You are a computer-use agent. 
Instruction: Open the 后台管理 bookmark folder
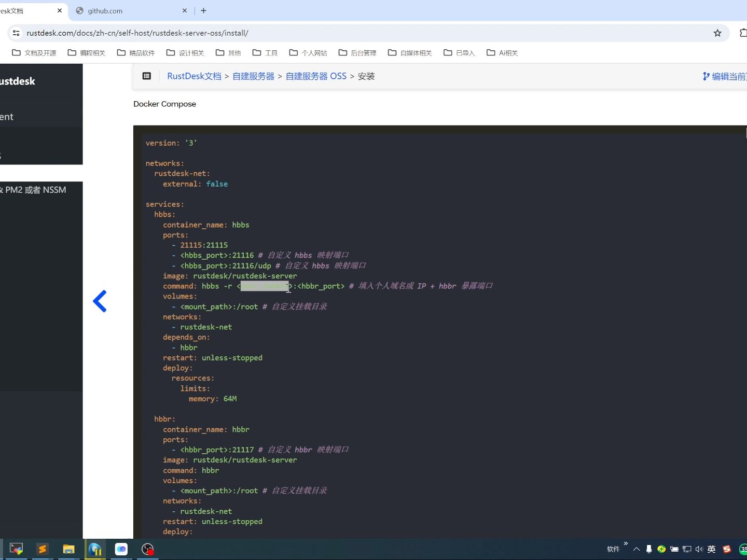357,53
